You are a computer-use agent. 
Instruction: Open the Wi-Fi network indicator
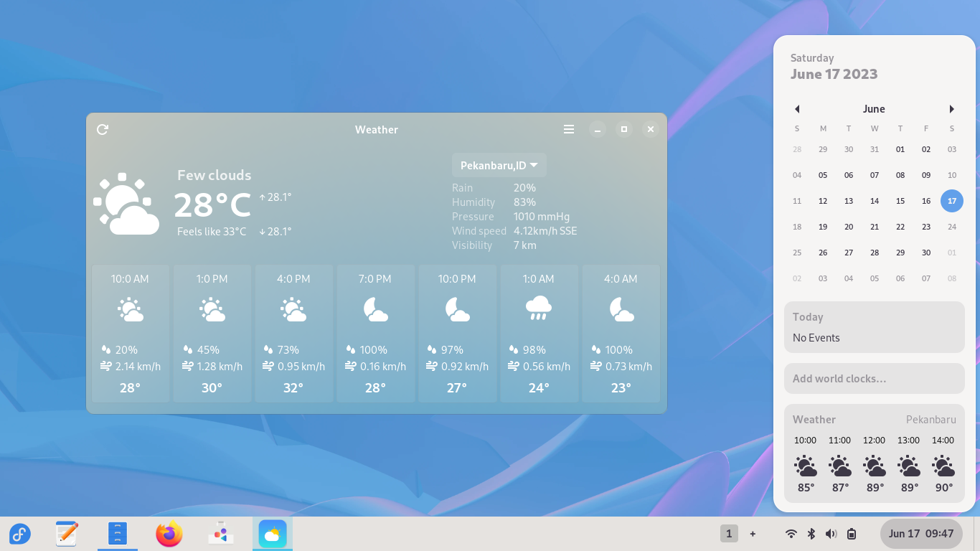(x=791, y=534)
